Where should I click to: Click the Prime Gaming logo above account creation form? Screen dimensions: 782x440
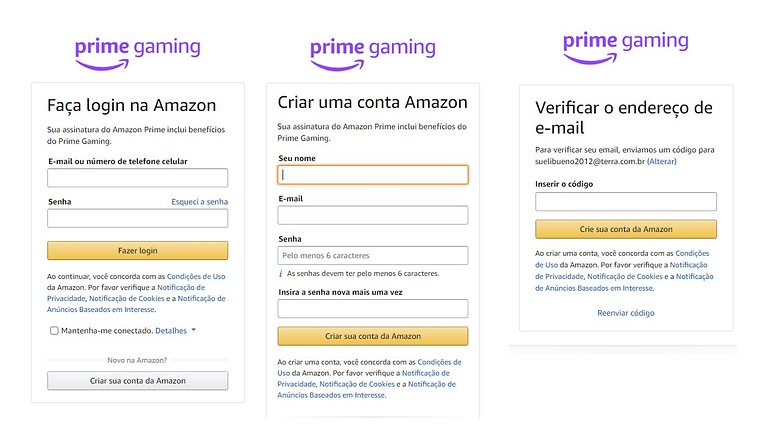pyautogui.click(x=373, y=54)
